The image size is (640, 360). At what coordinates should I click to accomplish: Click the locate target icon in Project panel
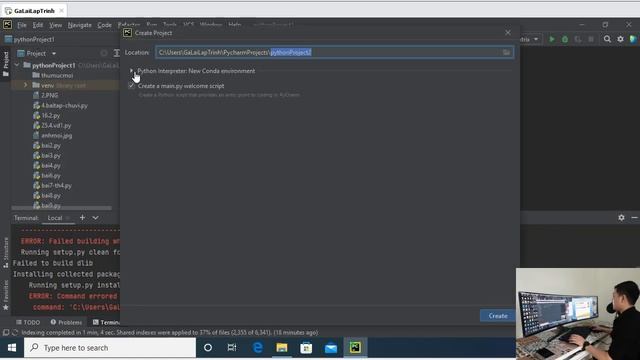[x=104, y=53]
